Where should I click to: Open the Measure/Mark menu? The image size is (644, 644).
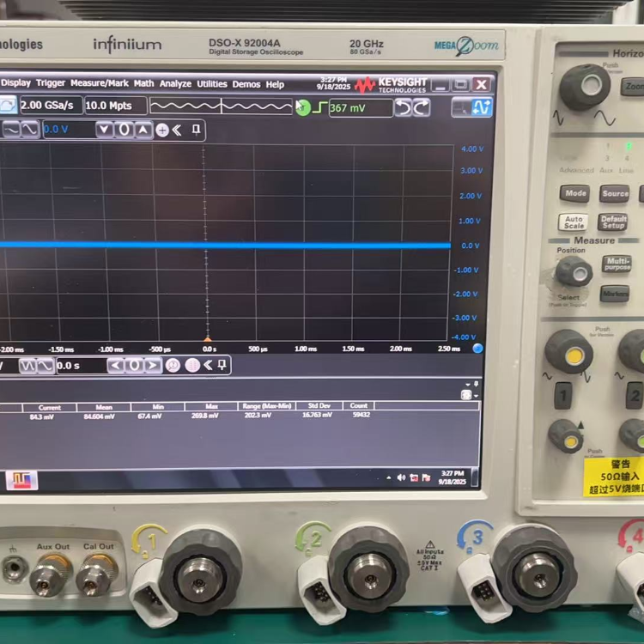coord(100,83)
